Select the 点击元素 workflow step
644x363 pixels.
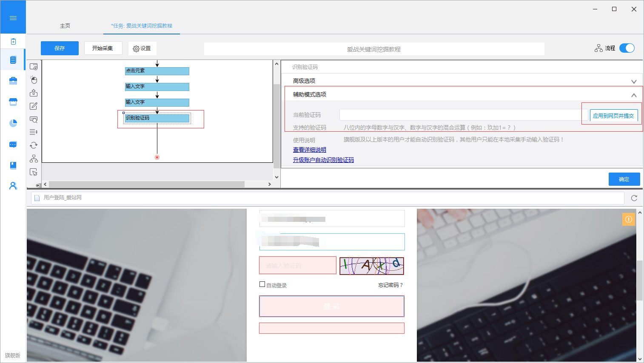coord(157,71)
